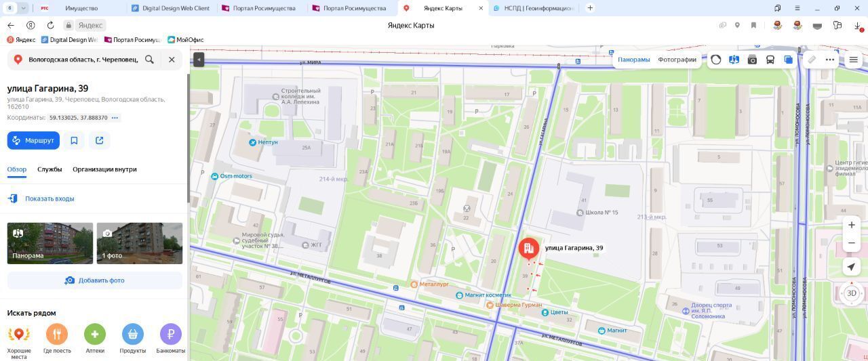This screenshot has height=361, width=868.
Task: Click the my location arrow button
Action: point(852,267)
